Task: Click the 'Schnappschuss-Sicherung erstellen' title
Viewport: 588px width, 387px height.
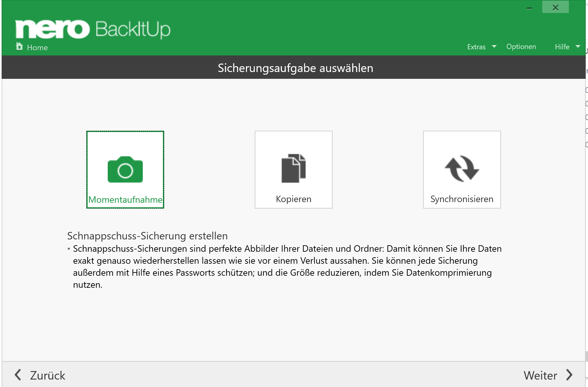Action: [x=147, y=236]
